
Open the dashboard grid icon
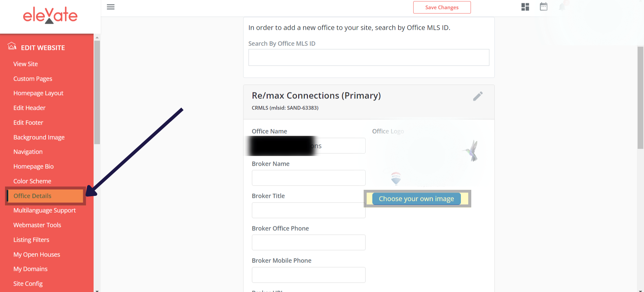tap(525, 7)
